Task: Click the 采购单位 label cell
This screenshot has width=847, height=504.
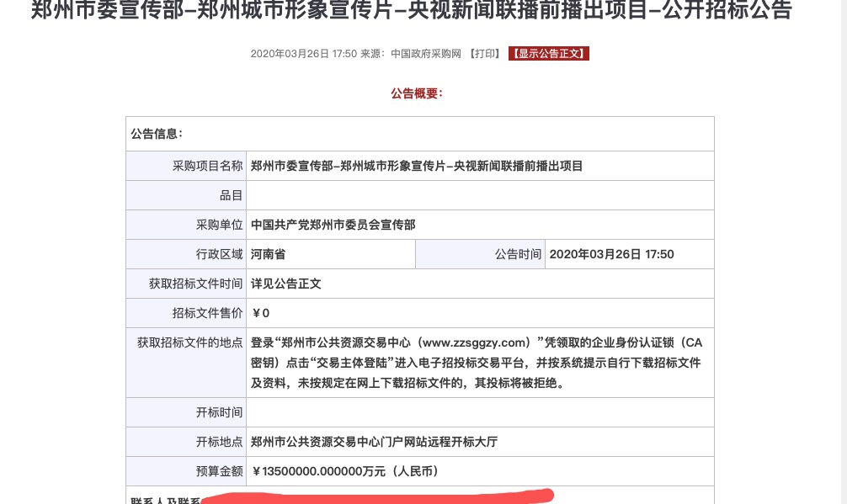Action: pos(186,225)
